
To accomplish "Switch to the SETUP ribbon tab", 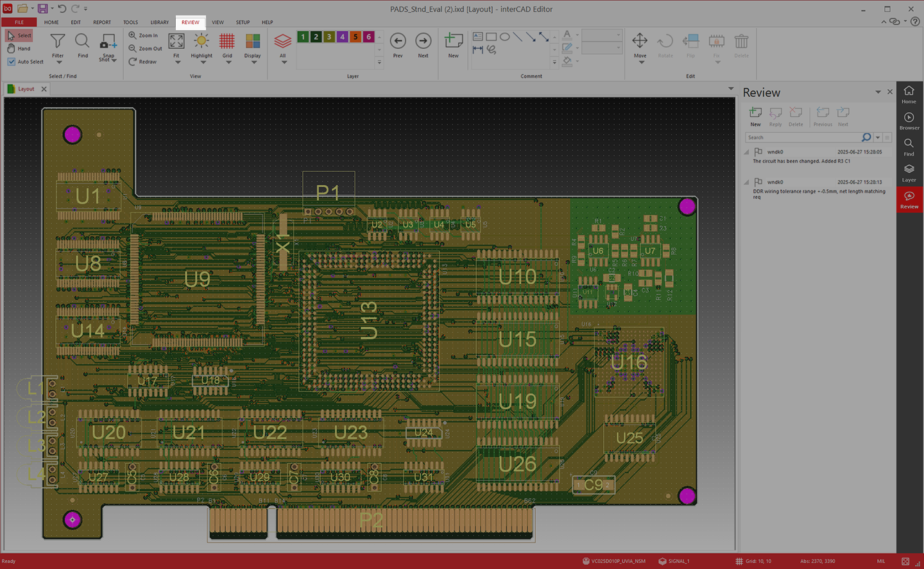I will click(243, 22).
